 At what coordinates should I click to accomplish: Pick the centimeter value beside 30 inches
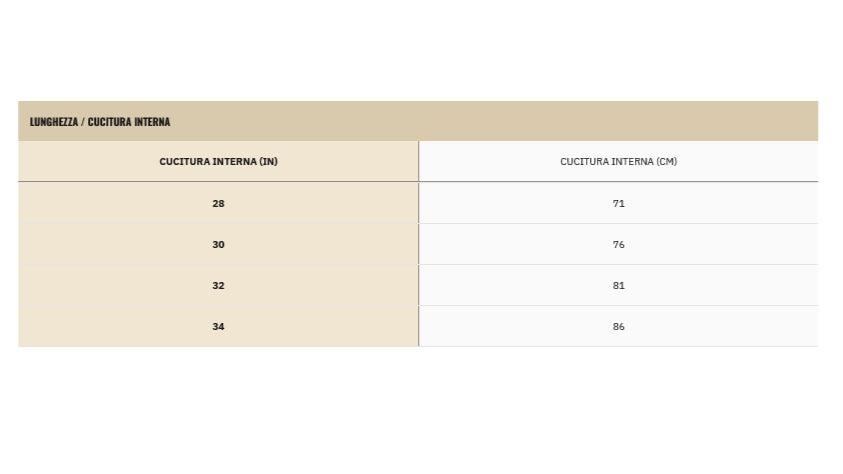[618, 244]
